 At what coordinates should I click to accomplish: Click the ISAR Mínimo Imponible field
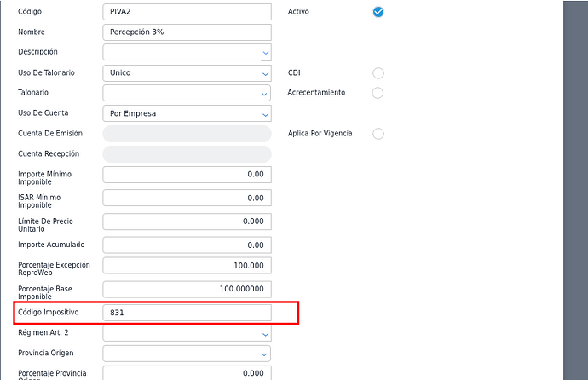click(x=187, y=198)
